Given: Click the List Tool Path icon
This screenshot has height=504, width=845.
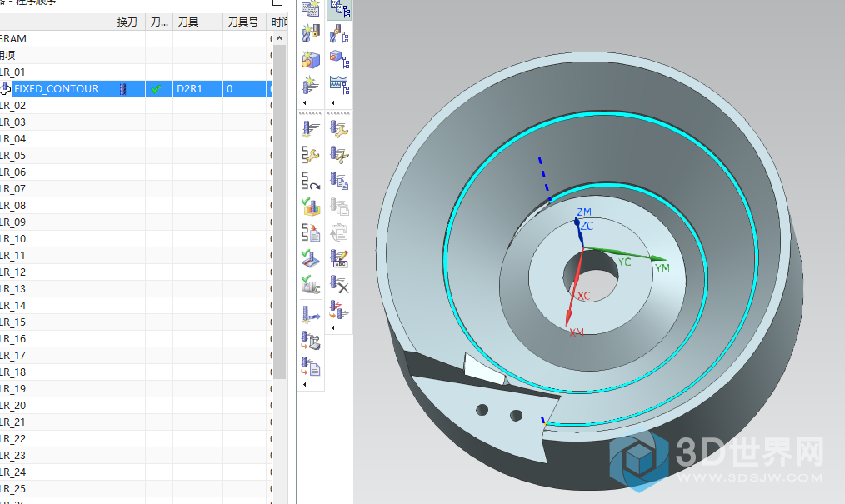Looking at the screenshot, I should (x=311, y=232).
